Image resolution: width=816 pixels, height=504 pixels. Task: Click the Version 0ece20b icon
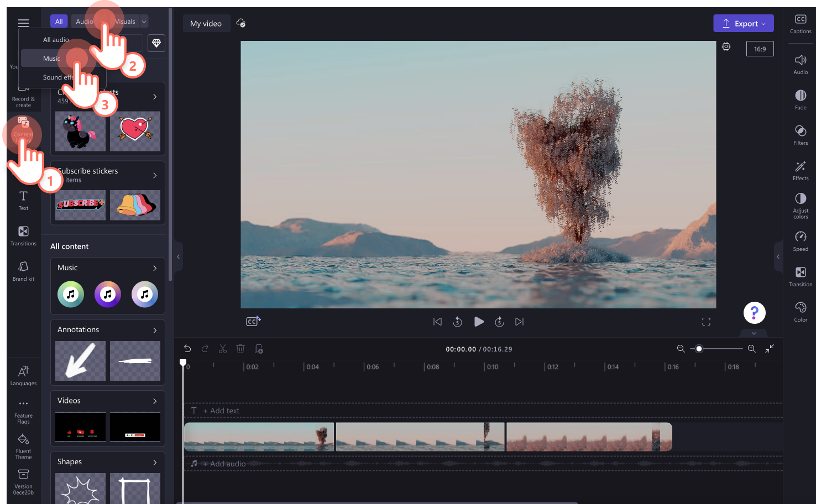click(x=23, y=474)
